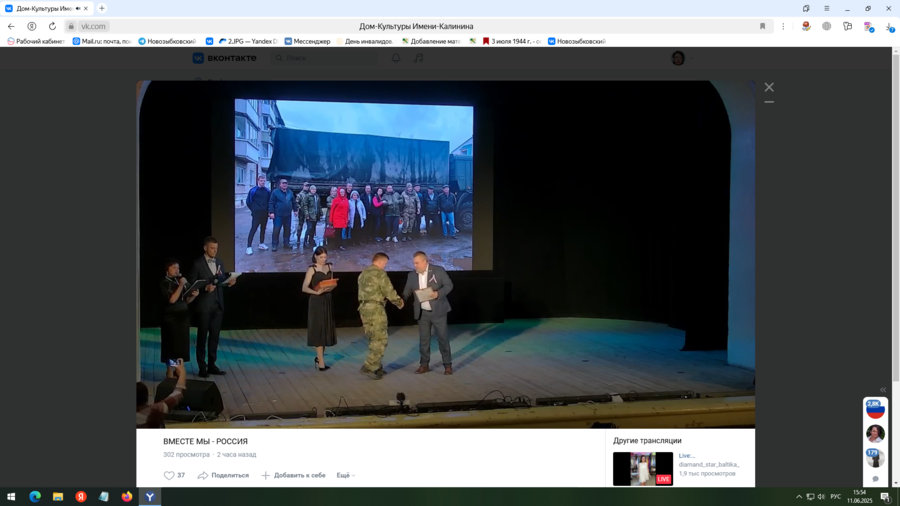
Task: Open the Mail.ru почта bookmark
Action: (x=101, y=41)
